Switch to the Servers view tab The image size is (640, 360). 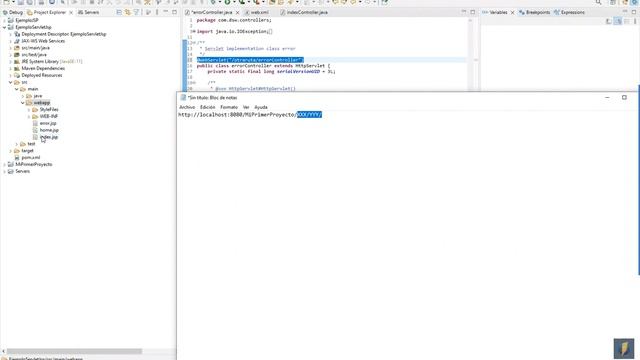coord(88,12)
